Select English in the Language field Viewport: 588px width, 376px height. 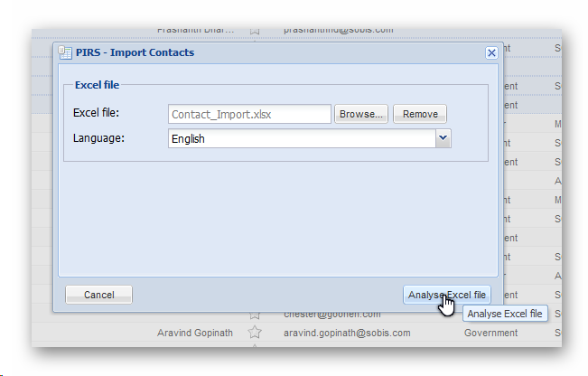click(302, 138)
